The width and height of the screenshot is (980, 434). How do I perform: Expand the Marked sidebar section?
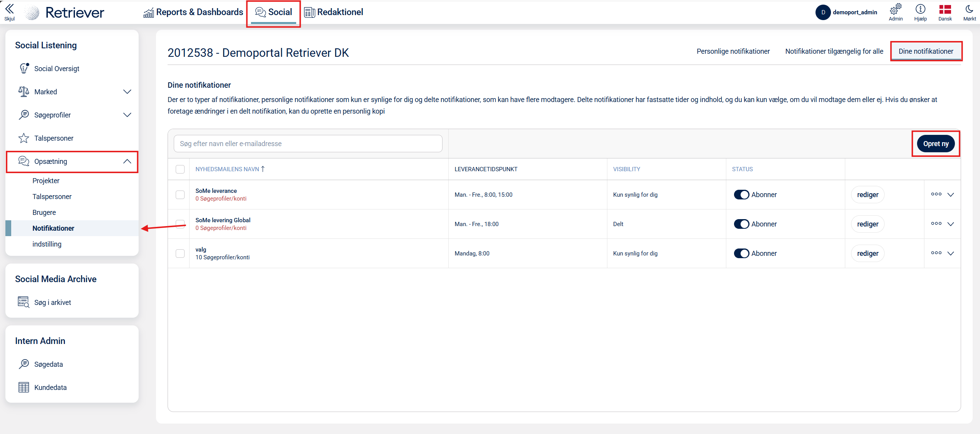pos(127,92)
